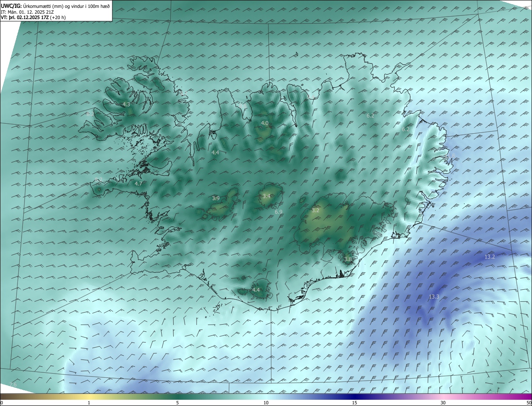Screen dimensions: 532x406
Task: Click the 13.2 value label over the ocean
Action: click(x=490, y=257)
